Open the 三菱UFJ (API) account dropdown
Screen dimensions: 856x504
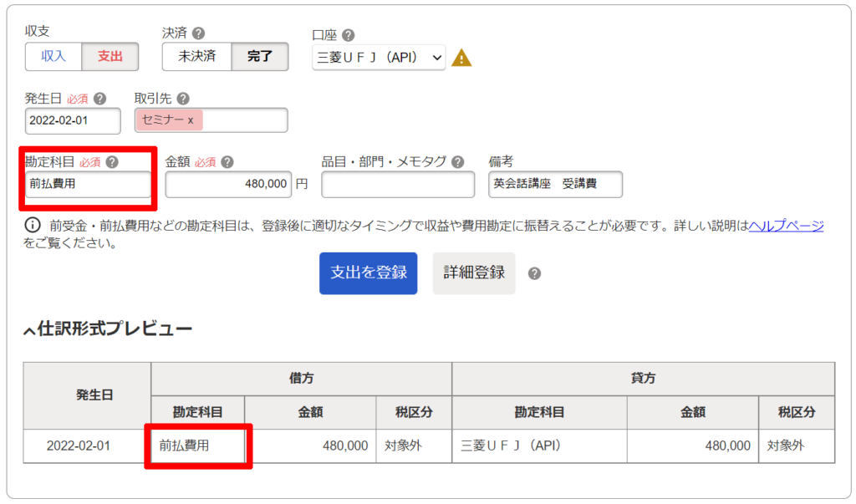(379, 58)
